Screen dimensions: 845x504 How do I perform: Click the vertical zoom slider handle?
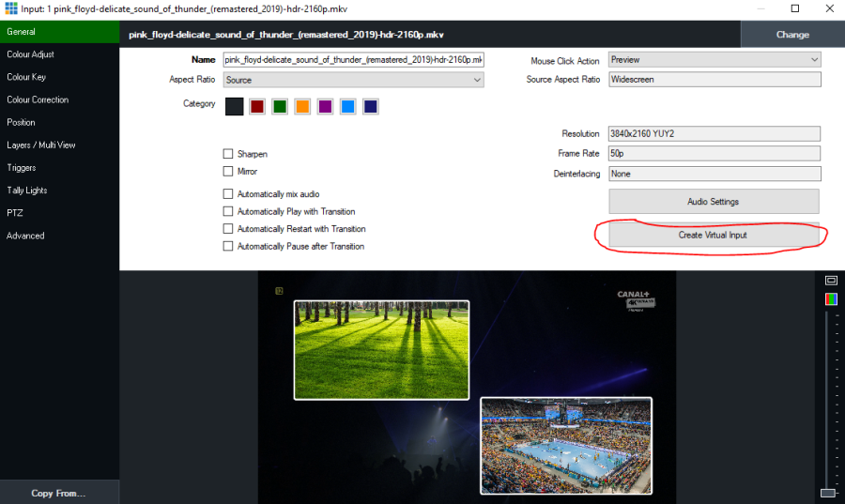coord(827,493)
